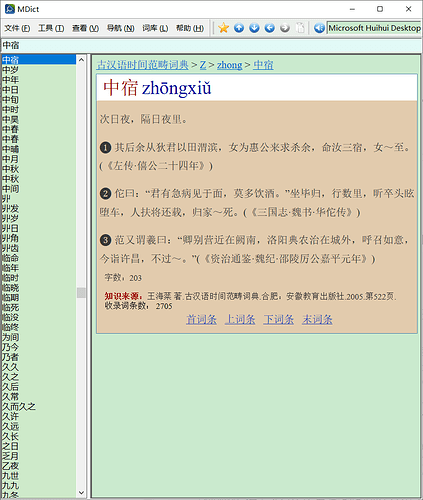
Task: Select 丱齿 in the word list
Action: (x=39, y=248)
